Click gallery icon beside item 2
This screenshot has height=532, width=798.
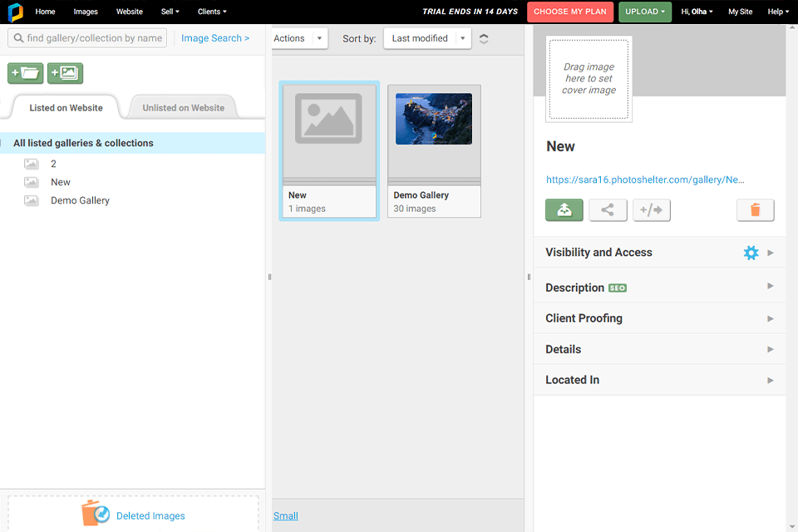click(x=32, y=164)
